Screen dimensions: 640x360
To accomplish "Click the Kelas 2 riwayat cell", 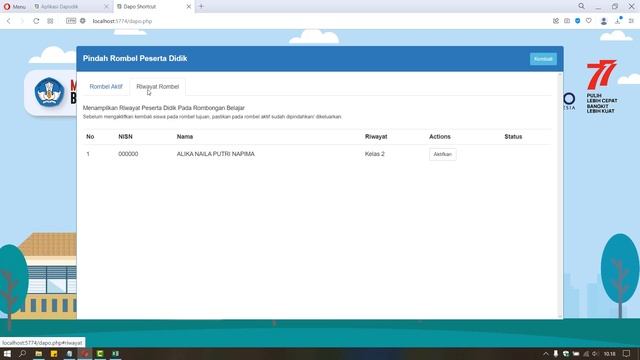I will click(375, 154).
